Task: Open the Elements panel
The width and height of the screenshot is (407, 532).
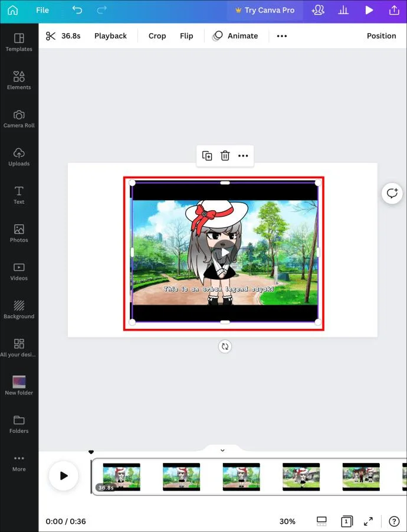Action: click(x=19, y=80)
